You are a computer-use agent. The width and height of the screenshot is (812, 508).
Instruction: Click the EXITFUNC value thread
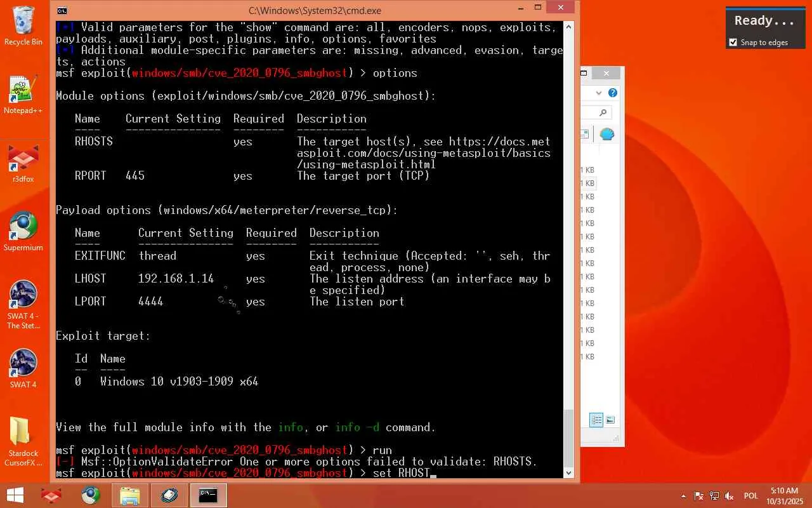157,256
